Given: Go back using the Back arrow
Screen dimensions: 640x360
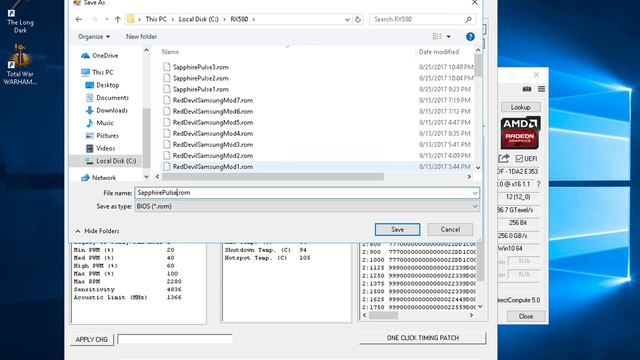Looking at the screenshot, I should [79, 19].
